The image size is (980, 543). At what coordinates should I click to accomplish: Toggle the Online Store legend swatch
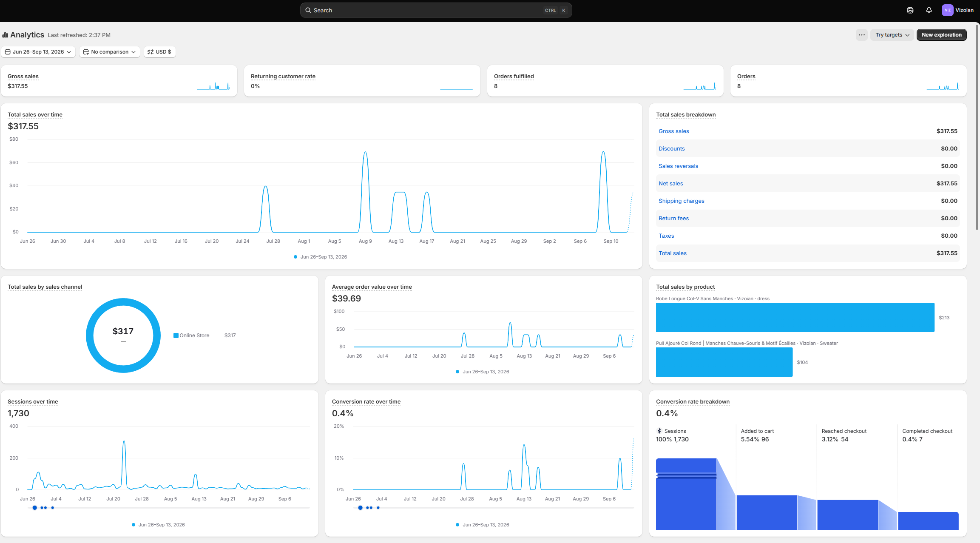tap(176, 335)
